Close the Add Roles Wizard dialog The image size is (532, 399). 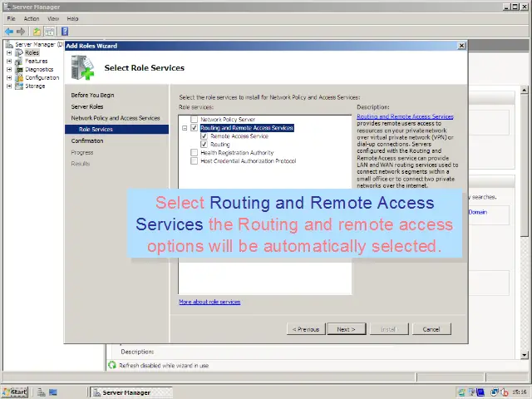point(461,46)
